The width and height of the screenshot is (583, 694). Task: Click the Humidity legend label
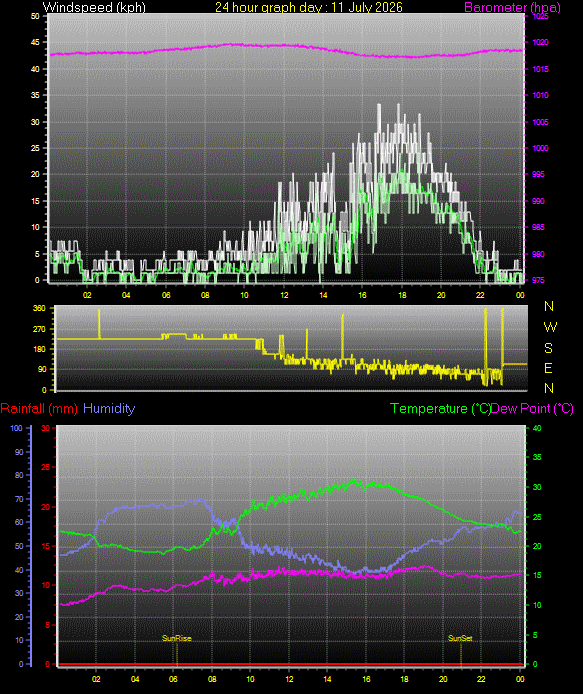point(109,408)
